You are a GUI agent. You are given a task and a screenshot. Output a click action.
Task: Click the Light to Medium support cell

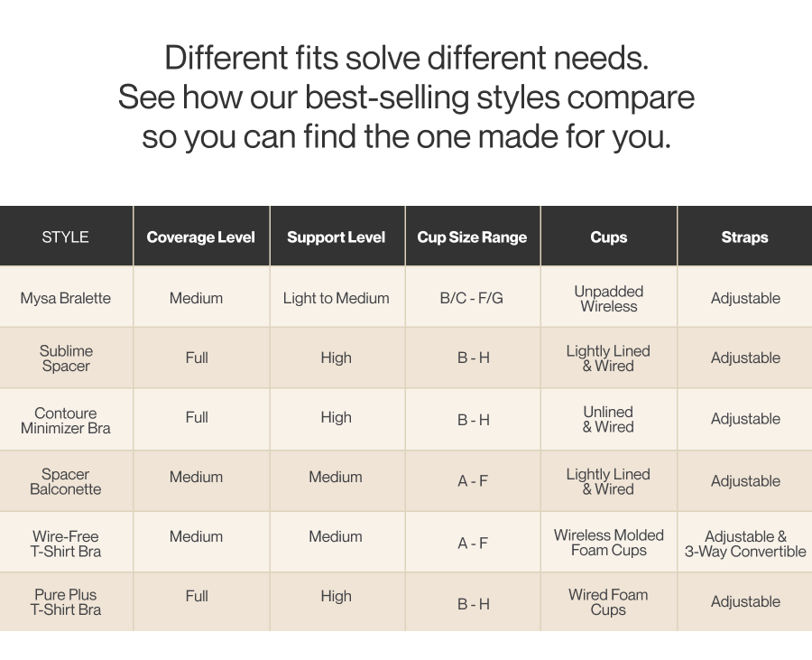[x=337, y=298]
